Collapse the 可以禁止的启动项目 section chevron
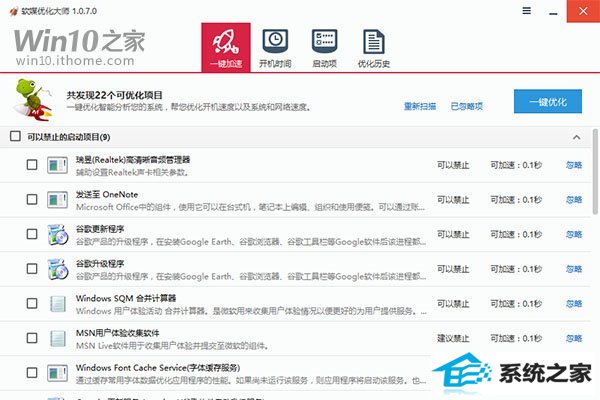The width and height of the screenshot is (600, 400). (x=577, y=137)
